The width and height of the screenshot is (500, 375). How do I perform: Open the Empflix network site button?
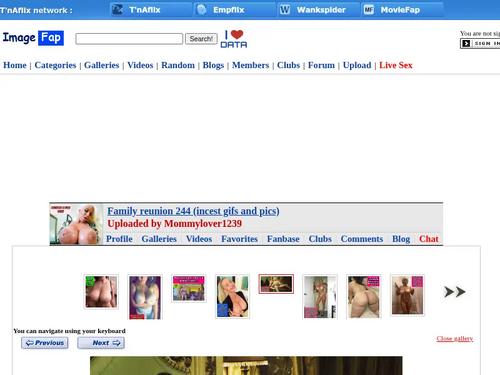(x=235, y=10)
